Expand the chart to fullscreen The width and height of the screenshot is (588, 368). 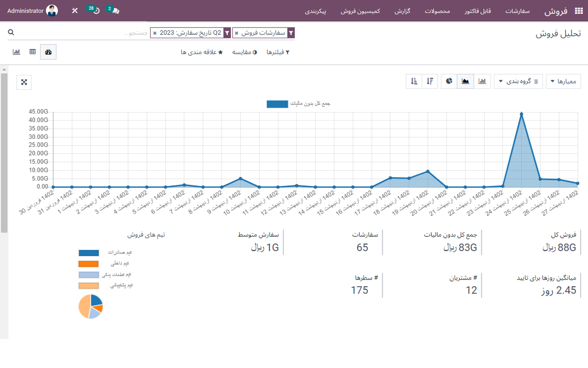[x=23, y=82]
